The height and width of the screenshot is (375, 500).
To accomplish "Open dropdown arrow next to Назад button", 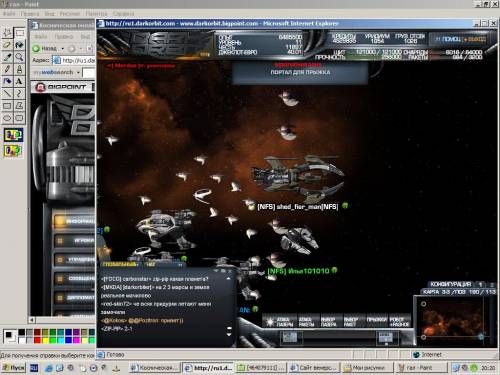I will pyautogui.click(x=62, y=49).
